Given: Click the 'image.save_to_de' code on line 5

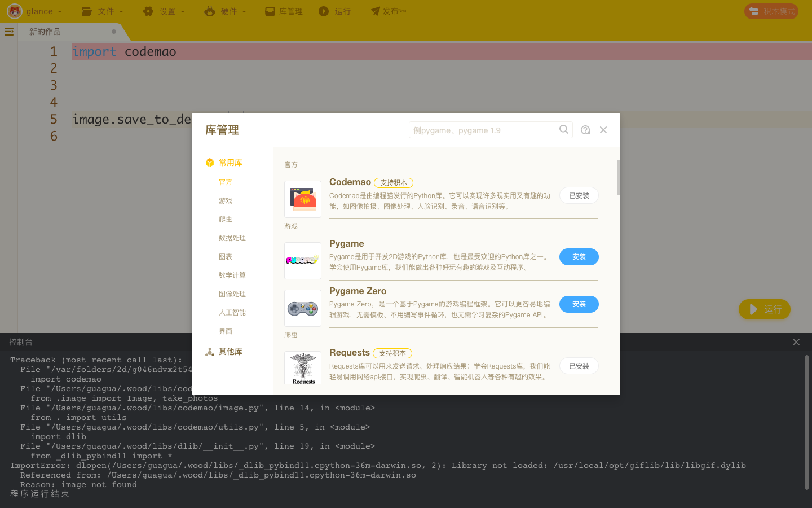Looking at the screenshot, I should [132, 119].
